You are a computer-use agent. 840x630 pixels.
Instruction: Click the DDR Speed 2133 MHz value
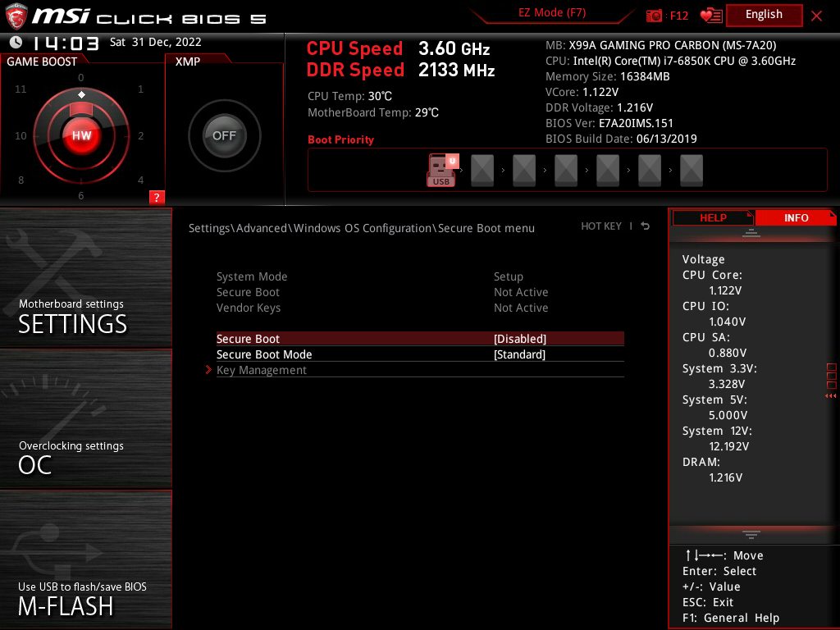click(x=456, y=71)
